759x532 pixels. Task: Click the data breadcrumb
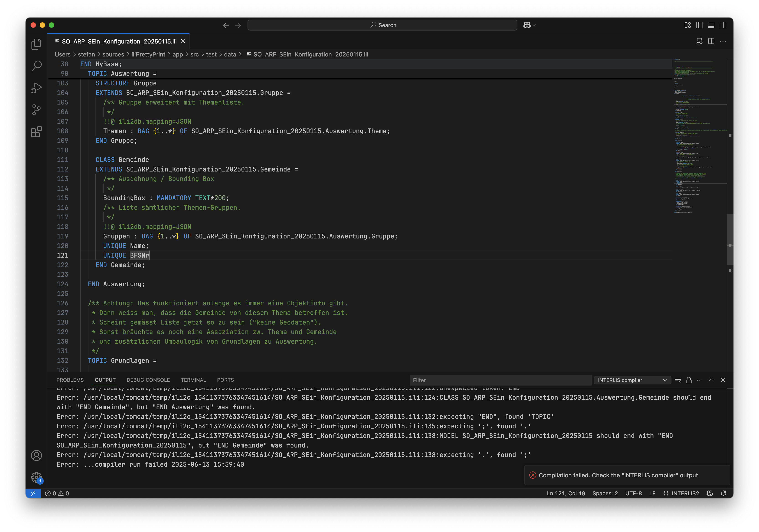pos(230,54)
